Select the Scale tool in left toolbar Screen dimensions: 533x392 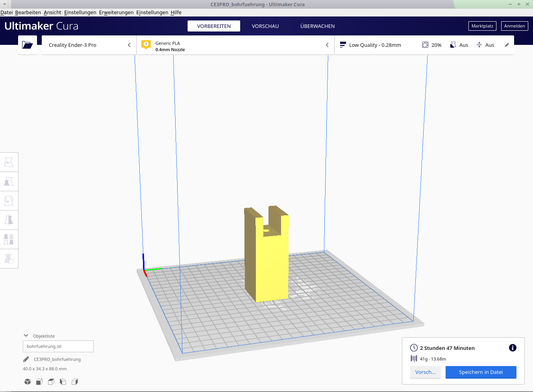tap(9, 181)
